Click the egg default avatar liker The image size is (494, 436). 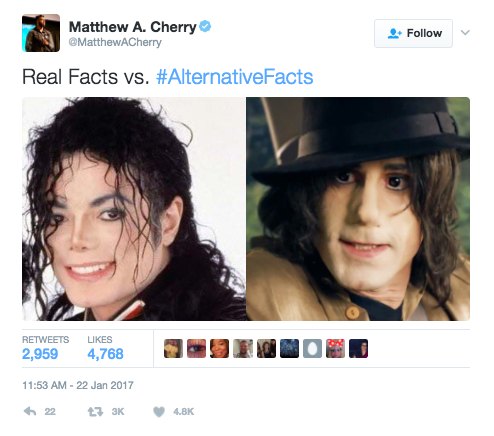[312, 348]
